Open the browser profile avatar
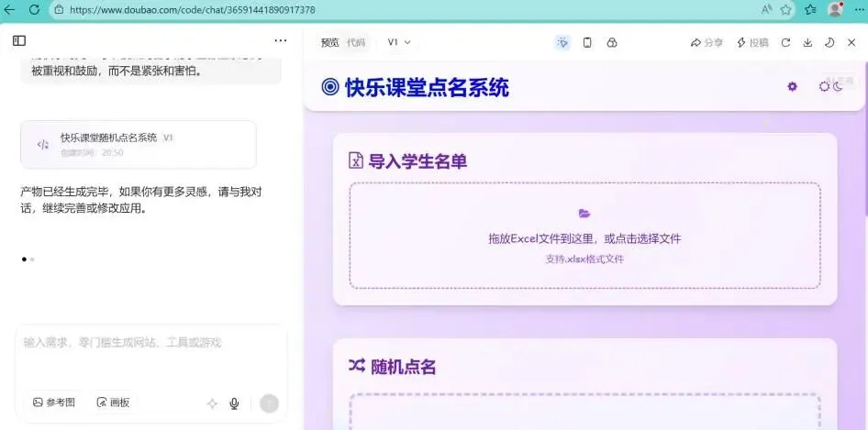868x430 pixels. [835, 9]
